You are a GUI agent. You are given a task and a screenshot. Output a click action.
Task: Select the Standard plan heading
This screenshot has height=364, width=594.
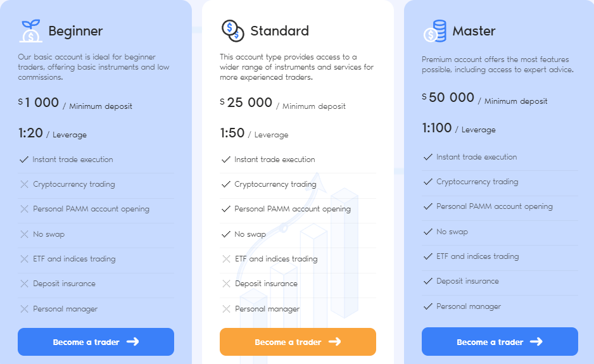[279, 30]
